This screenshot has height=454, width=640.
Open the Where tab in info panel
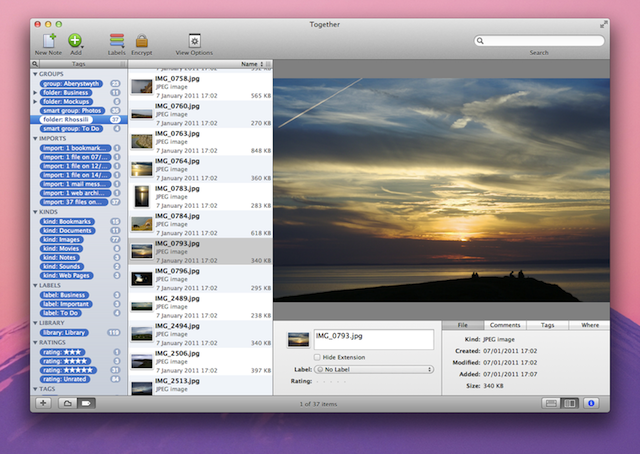tap(590, 325)
